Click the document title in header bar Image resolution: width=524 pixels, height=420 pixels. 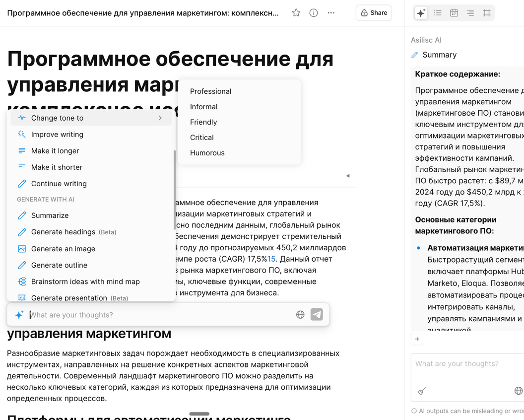click(143, 13)
